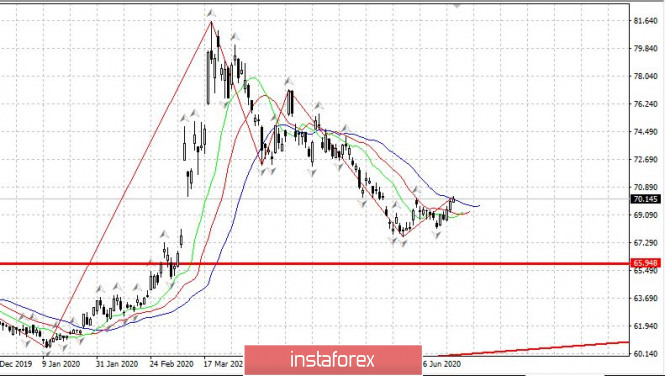Select the rising red trendline at bottom right
The image size is (665, 376).
[534, 349]
